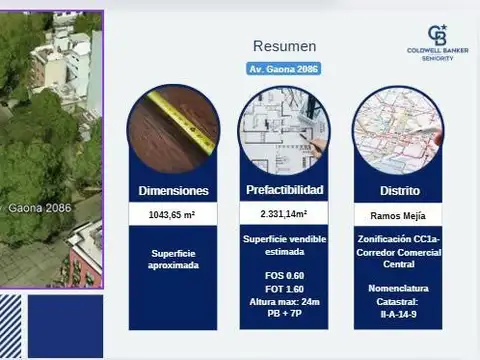Click the 'Nomenclatura Catastral:' label
This screenshot has height=360, width=480.
398,295
